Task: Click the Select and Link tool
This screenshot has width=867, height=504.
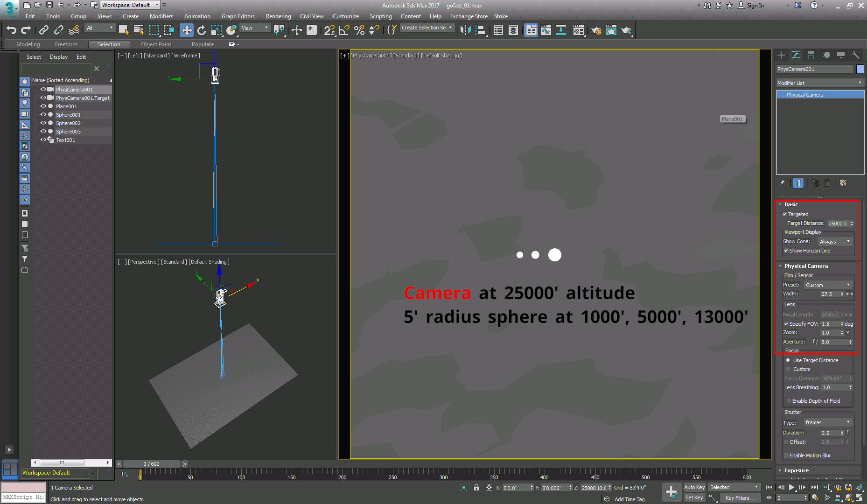Action: (44, 30)
